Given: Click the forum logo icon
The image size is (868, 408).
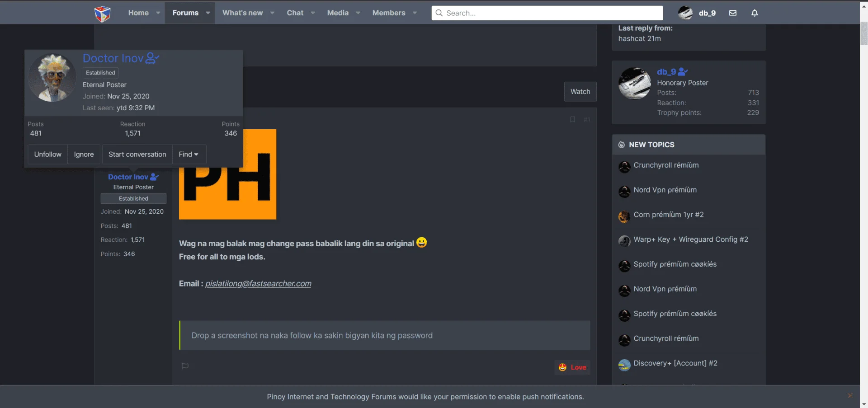Looking at the screenshot, I should [x=102, y=13].
